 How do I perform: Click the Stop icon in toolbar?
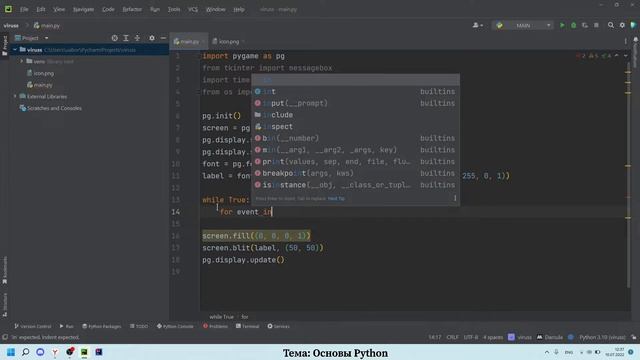click(596, 25)
